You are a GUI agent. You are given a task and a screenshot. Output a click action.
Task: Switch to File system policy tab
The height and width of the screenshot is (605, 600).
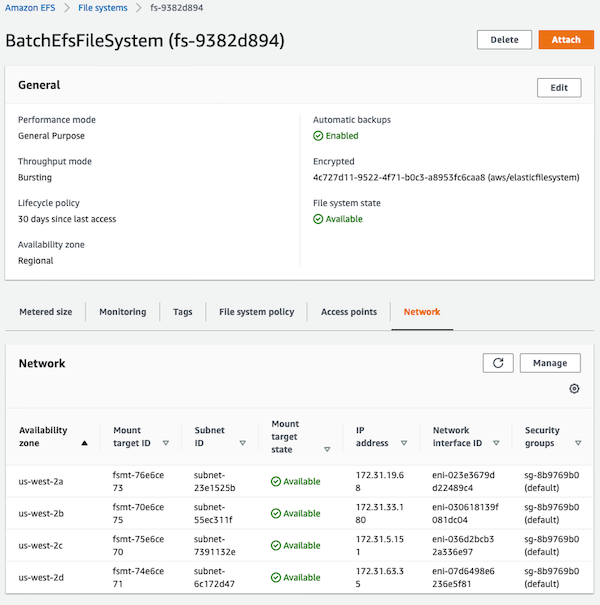point(257,312)
